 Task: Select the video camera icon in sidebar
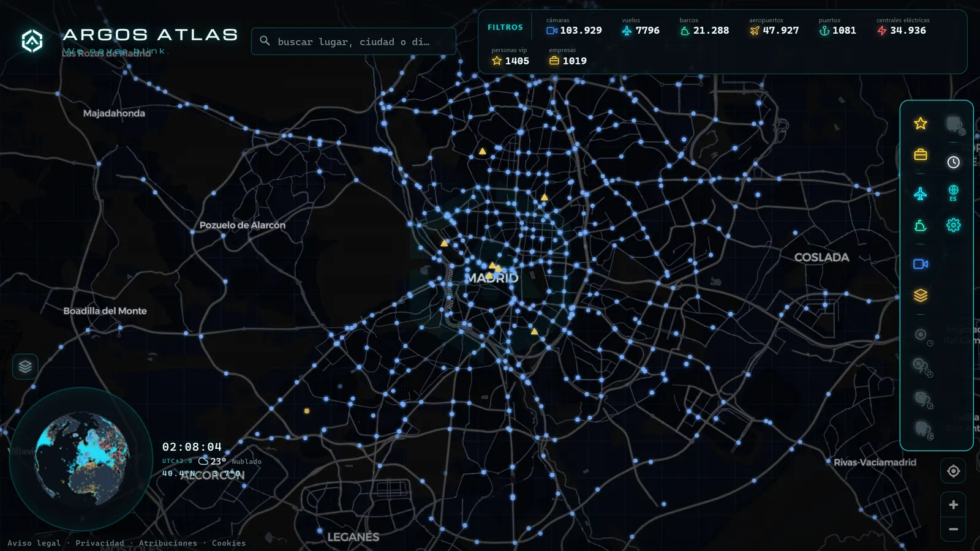click(x=921, y=264)
